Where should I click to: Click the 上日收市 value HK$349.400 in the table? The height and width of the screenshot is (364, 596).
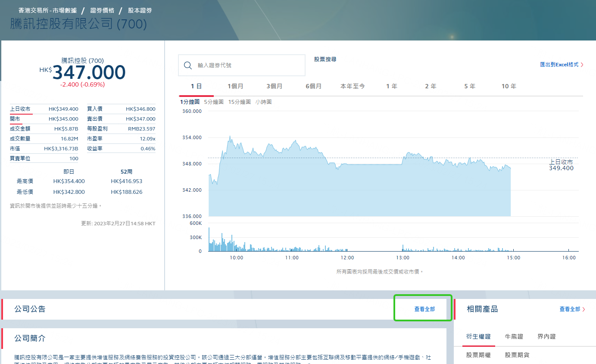click(63, 109)
